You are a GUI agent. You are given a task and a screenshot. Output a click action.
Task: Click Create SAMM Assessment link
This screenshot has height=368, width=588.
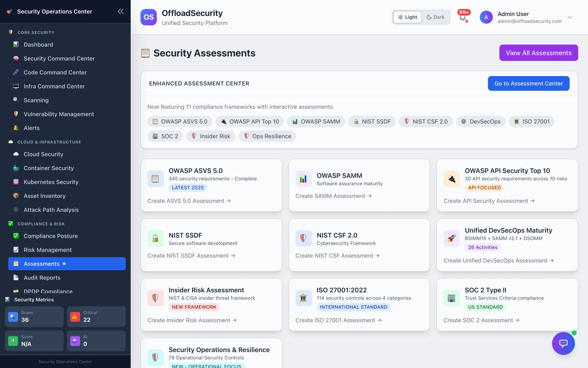pos(333,196)
